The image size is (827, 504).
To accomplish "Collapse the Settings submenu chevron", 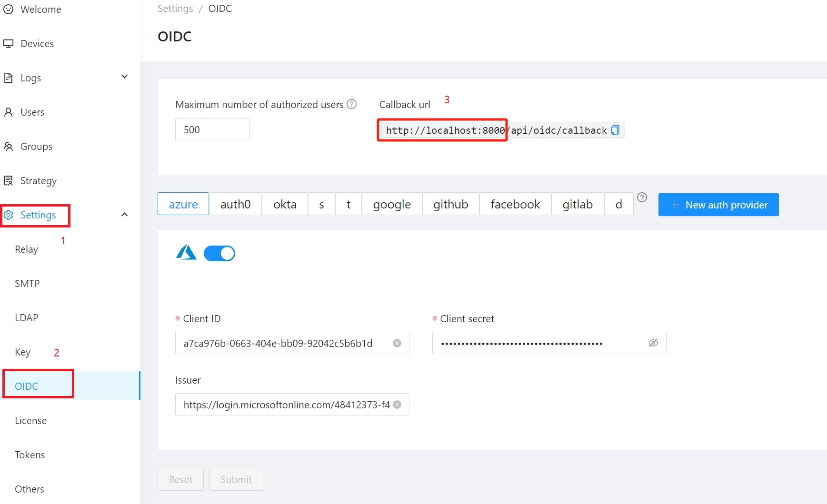I will tap(124, 215).
